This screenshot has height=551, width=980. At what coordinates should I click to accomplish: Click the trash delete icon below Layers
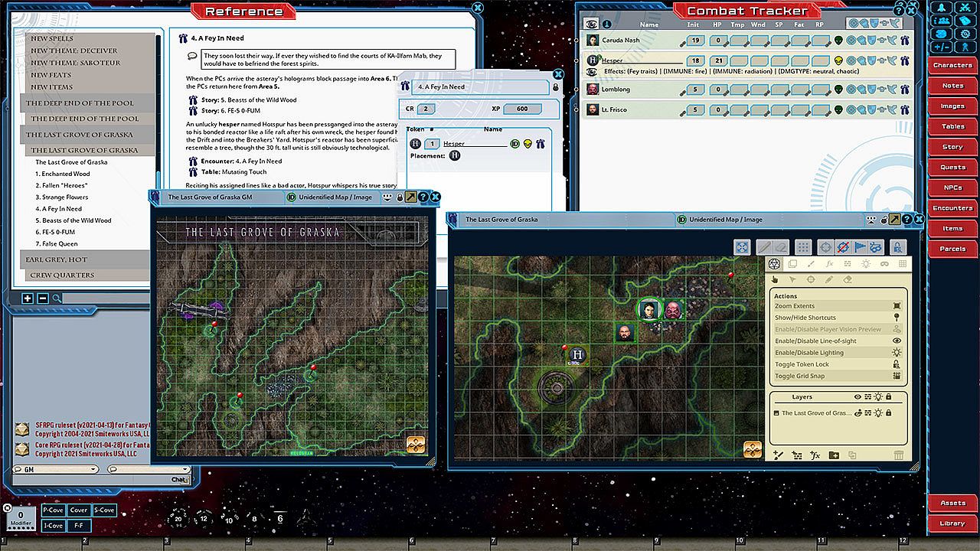point(899,455)
